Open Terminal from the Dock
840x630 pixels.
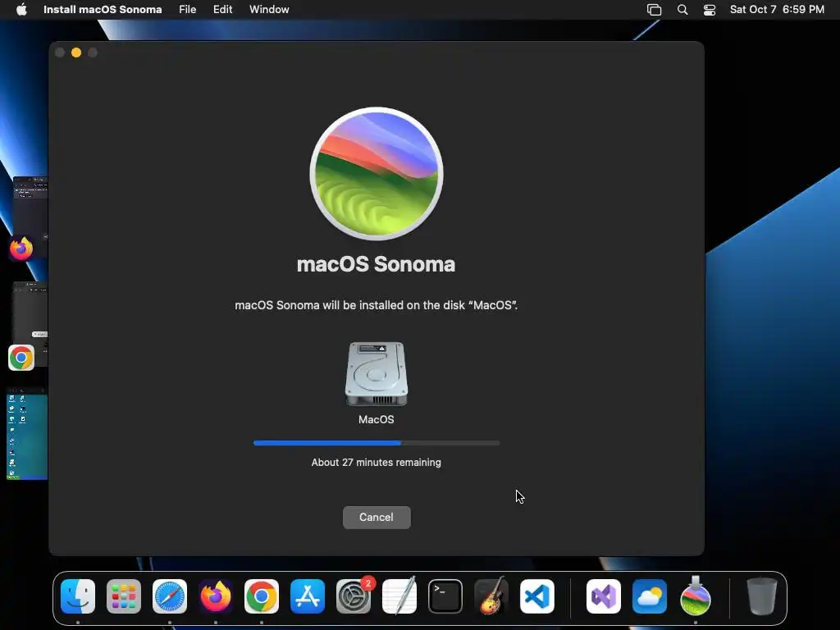[x=445, y=596]
